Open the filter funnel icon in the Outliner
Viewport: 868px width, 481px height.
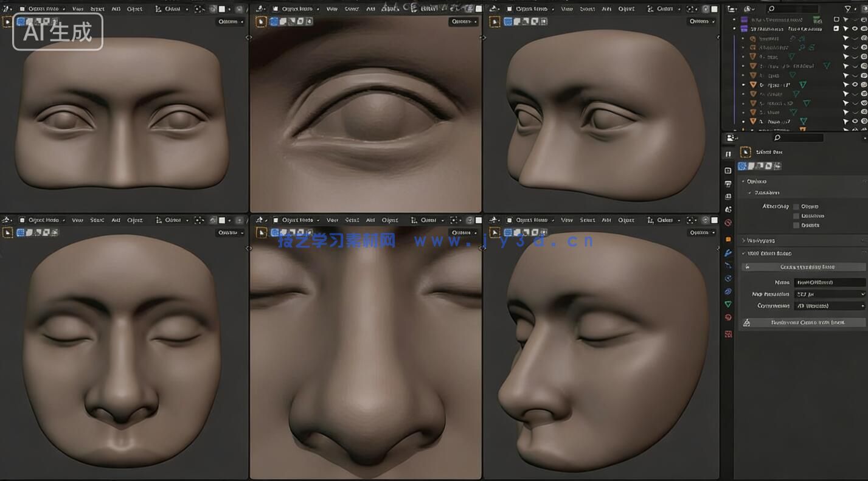(x=846, y=7)
